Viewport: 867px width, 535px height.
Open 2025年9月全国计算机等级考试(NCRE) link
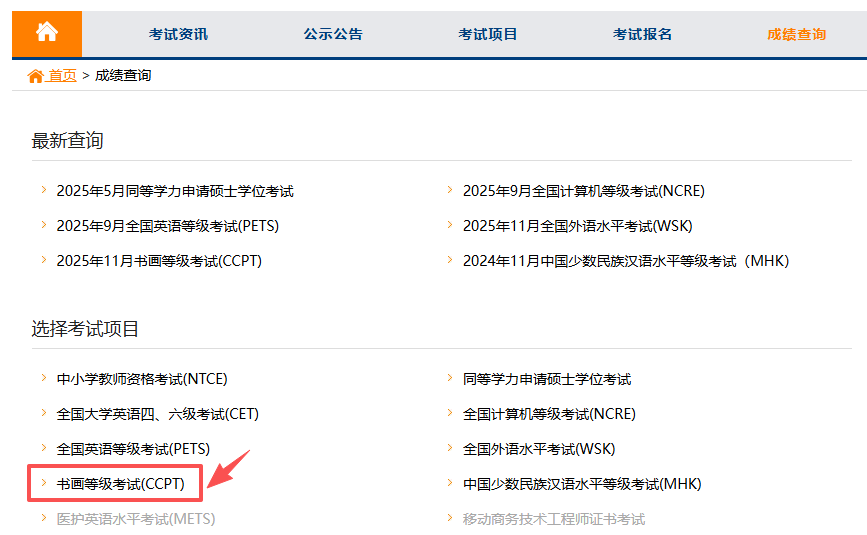tap(584, 191)
